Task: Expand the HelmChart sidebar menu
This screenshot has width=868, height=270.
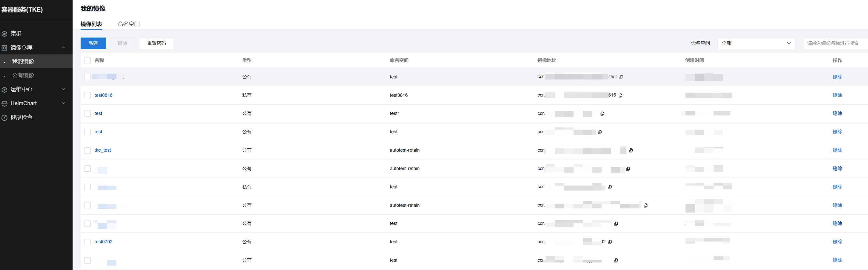Action: pyautogui.click(x=63, y=103)
